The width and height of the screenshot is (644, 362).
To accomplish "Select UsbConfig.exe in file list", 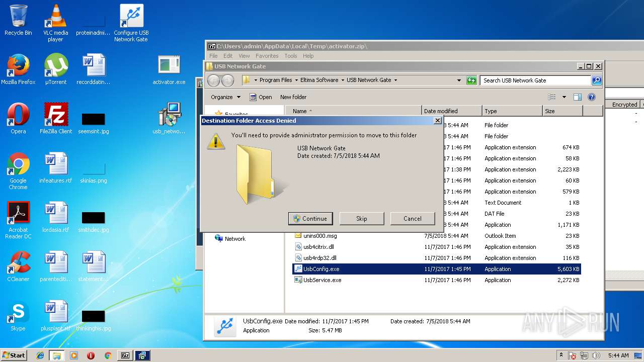I will tap(437, 269).
